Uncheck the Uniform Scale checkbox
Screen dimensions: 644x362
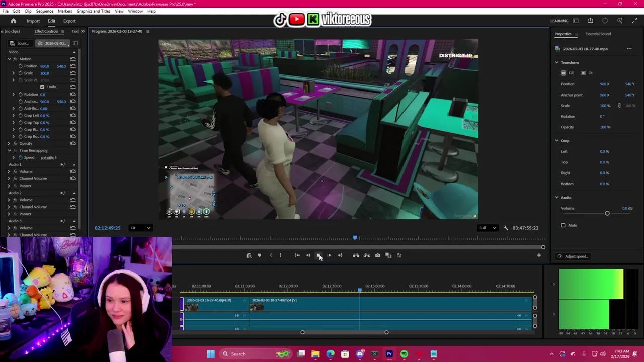click(x=42, y=87)
